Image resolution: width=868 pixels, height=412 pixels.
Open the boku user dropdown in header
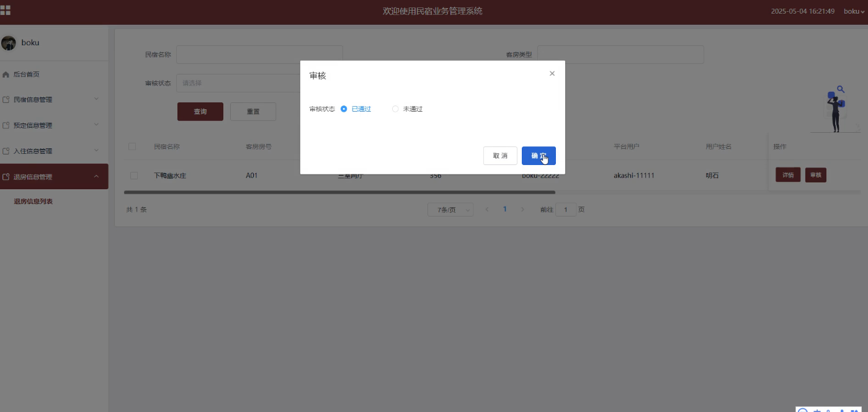click(854, 11)
